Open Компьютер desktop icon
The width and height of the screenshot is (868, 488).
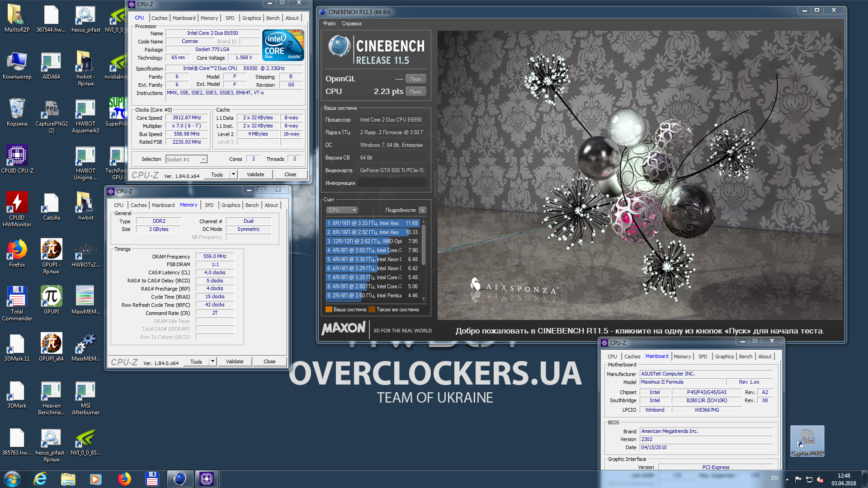(x=17, y=66)
